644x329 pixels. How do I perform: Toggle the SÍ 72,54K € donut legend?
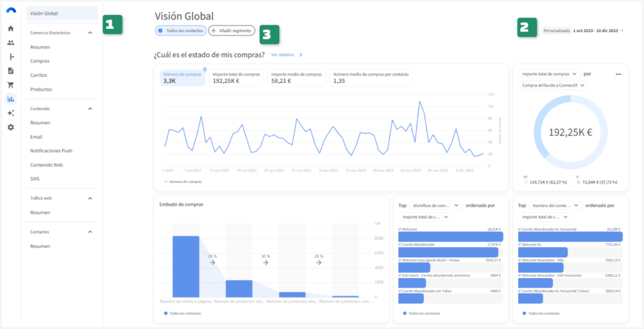coord(597,182)
